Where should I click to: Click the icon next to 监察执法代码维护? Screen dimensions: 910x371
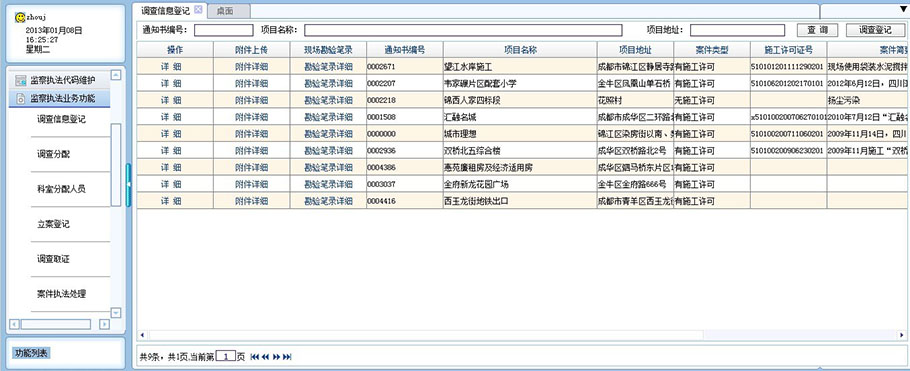[20, 80]
